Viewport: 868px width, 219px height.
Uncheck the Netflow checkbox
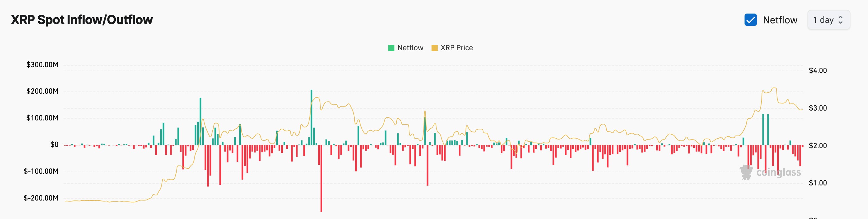tap(750, 20)
